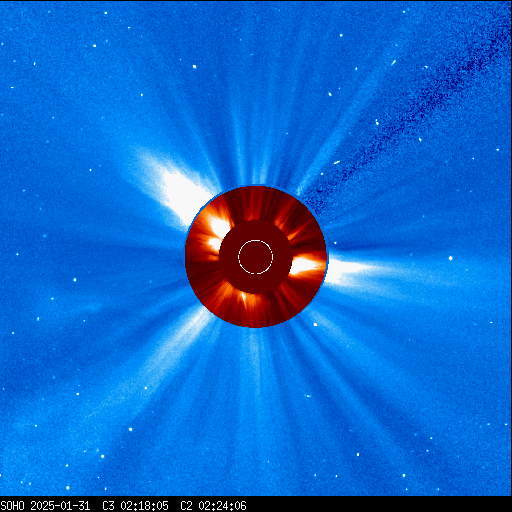The height and width of the screenshot is (512, 512).
Task: Click the black caption bar at image bottom
Action: pyautogui.click(x=256, y=504)
